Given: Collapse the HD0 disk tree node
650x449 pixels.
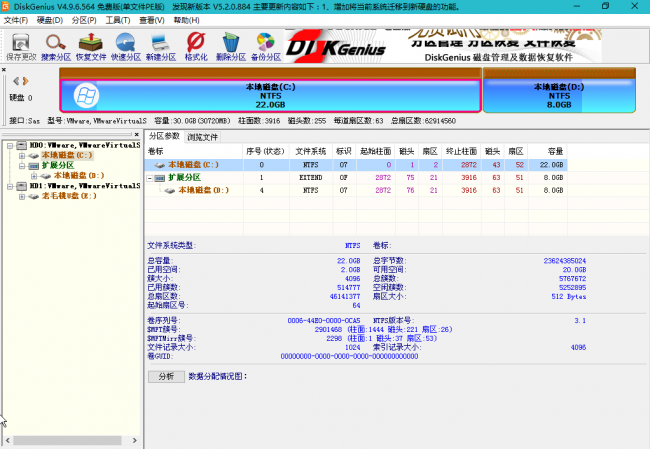Looking at the screenshot, I should tap(10, 146).
